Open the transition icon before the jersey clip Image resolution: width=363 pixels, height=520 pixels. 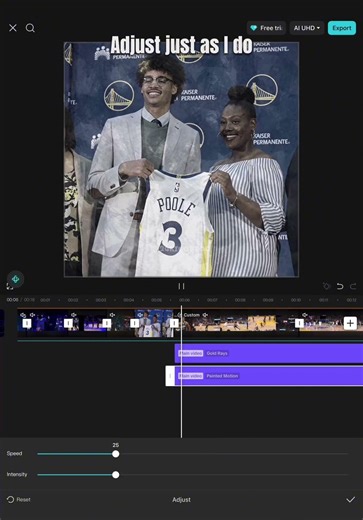135,323
